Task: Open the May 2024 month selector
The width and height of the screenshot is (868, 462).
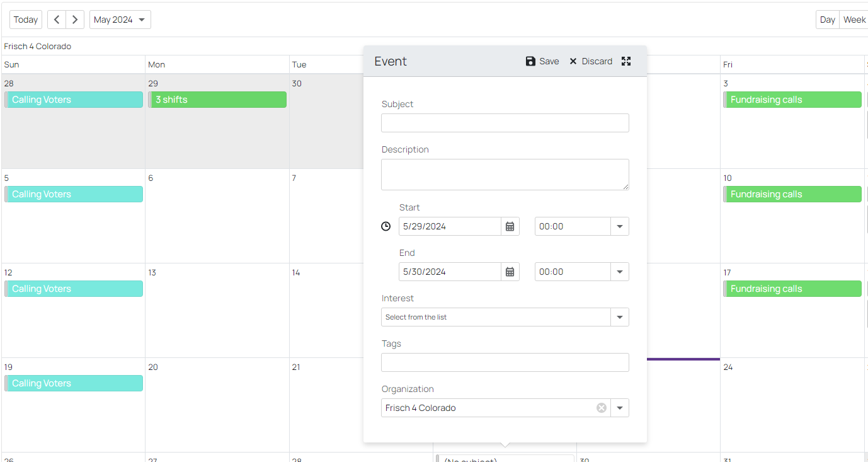Action: coord(120,20)
